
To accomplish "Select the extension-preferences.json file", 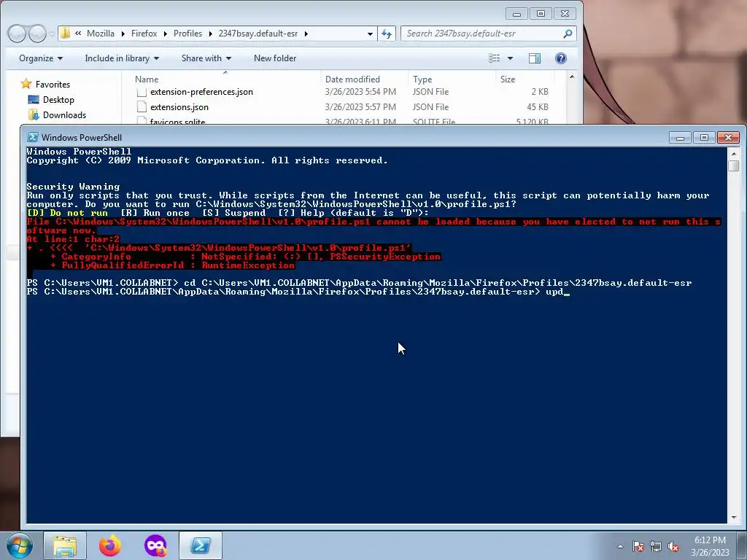I will click(201, 92).
